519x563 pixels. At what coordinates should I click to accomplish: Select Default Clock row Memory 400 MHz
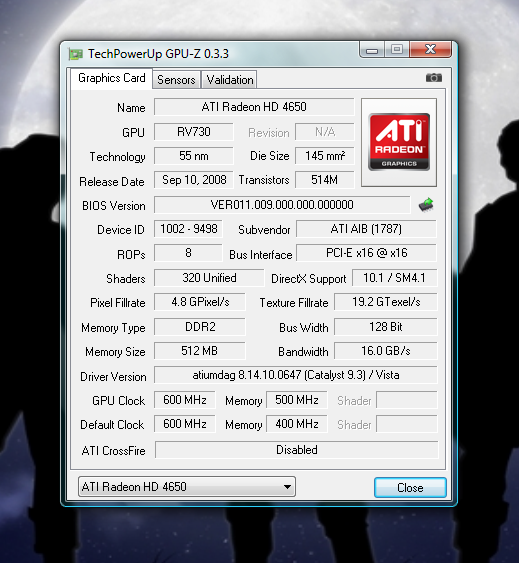click(x=297, y=424)
